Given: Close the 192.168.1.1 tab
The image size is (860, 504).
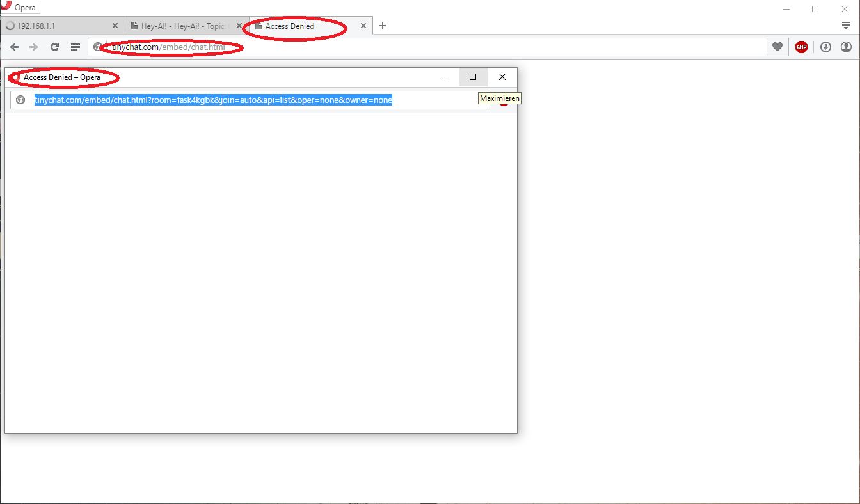Looking at the screenshot, I should click(115, 26).
